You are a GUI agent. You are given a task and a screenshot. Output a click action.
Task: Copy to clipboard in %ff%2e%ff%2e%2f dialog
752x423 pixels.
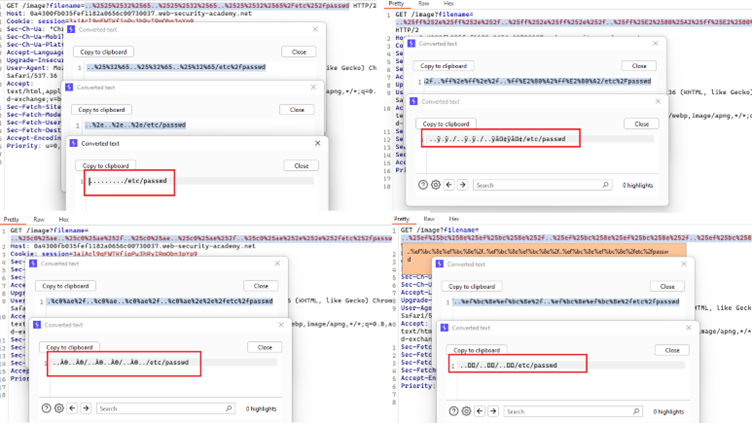pos(444,66)
